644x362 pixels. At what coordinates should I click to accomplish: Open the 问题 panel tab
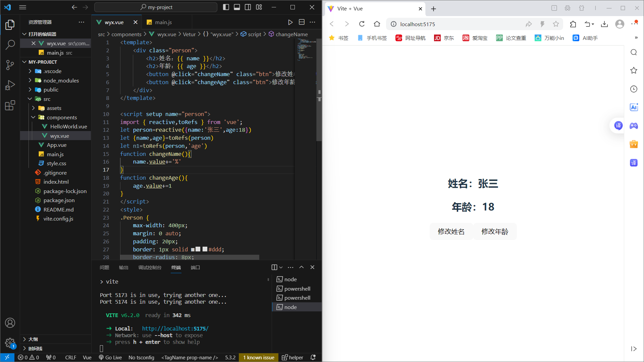click(104, 267)
